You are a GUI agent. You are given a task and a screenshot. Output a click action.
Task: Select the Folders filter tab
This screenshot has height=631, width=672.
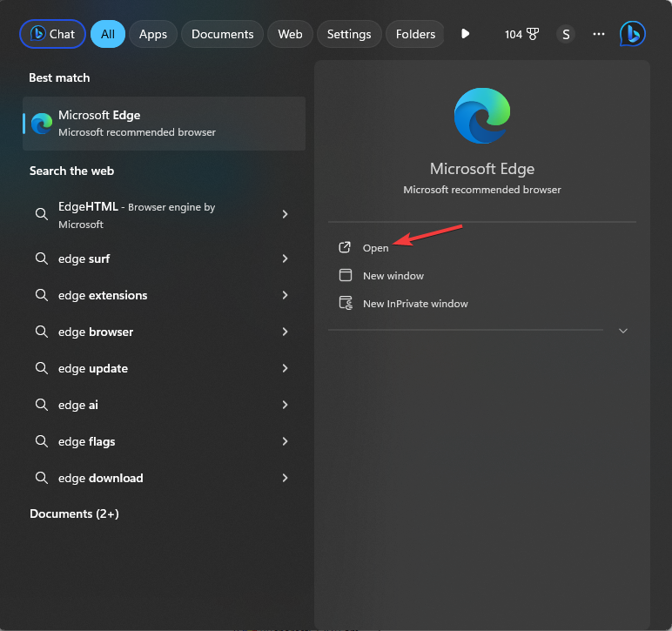[x=415, y=34]
